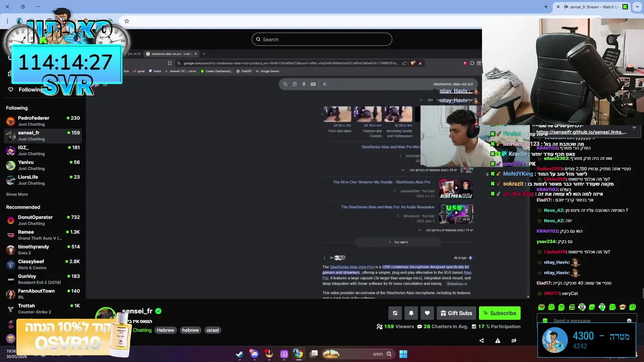Open Trottah's Counter-Strike 2 stream

coord(43,308)
